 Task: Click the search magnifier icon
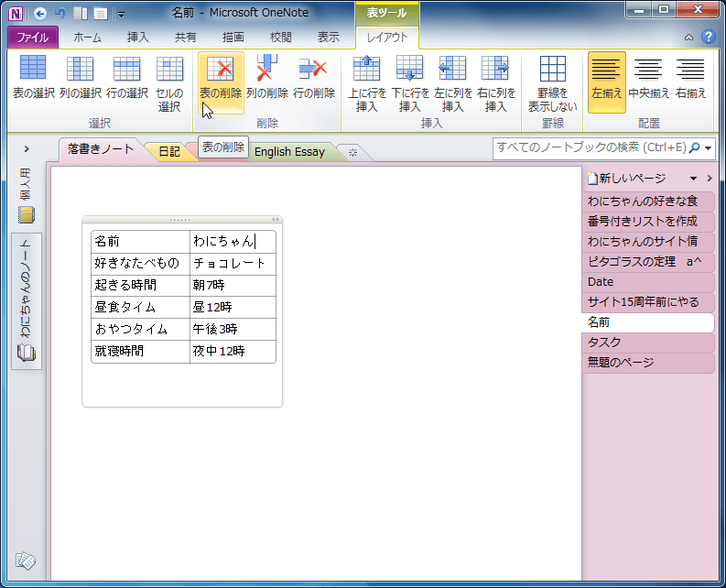[x=694, y=147]
